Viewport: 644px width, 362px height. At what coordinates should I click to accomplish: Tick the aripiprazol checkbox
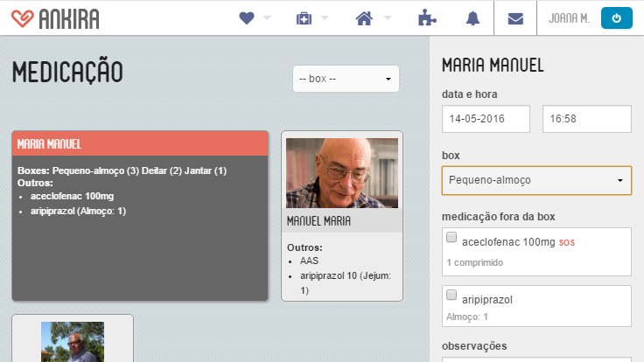[x=451, y=295]
